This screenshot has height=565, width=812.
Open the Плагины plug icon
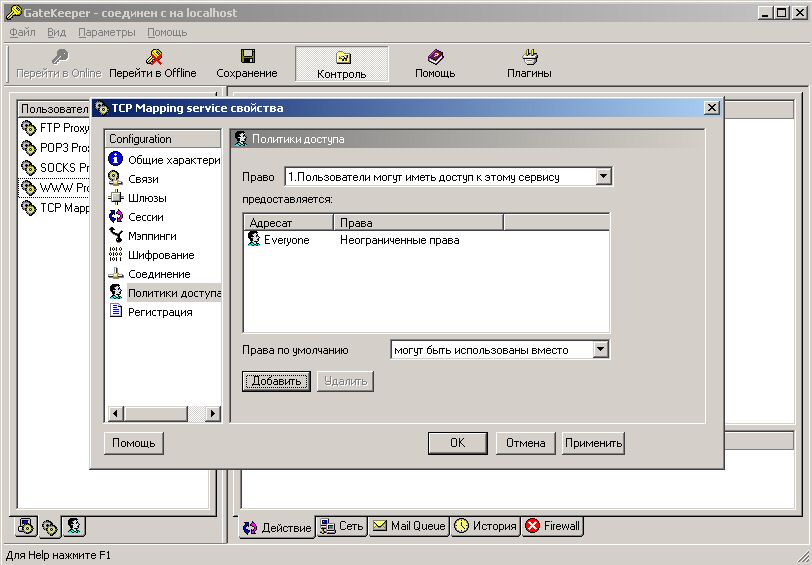click(529, 56)
